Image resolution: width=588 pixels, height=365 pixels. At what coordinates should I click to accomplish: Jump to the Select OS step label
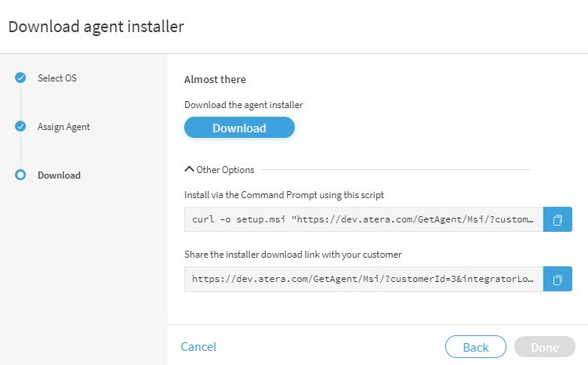point(57,78)
